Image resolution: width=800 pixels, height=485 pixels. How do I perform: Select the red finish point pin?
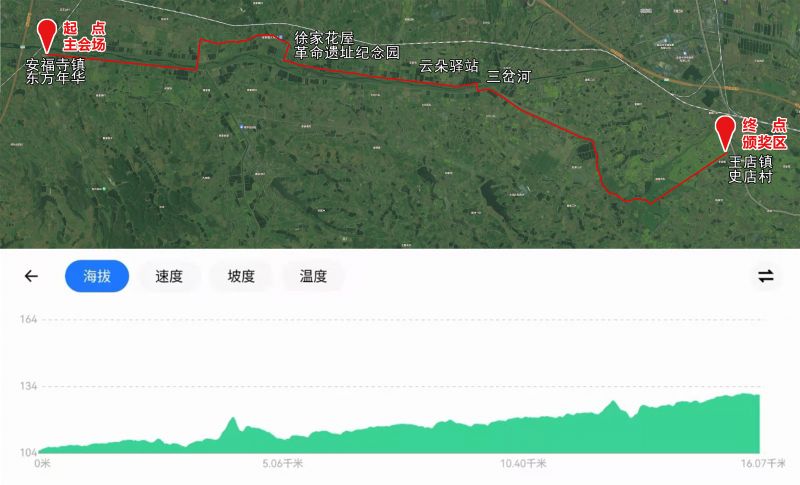tap(725, 134)
